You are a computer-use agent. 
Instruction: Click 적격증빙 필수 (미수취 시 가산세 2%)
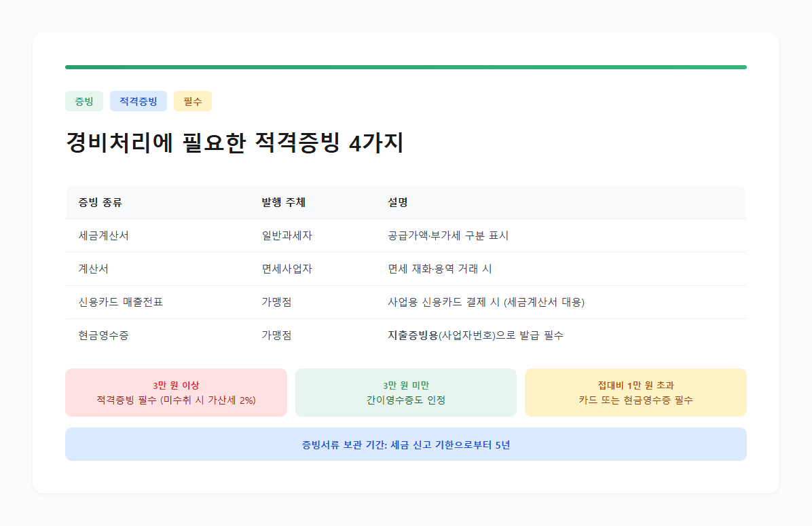tap(176, 400)
